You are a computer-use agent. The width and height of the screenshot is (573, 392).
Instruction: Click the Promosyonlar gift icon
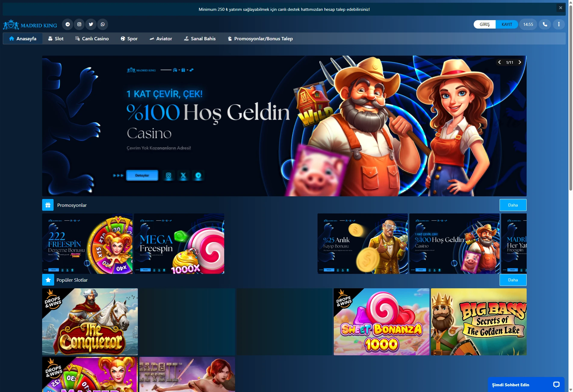[48, 205]
